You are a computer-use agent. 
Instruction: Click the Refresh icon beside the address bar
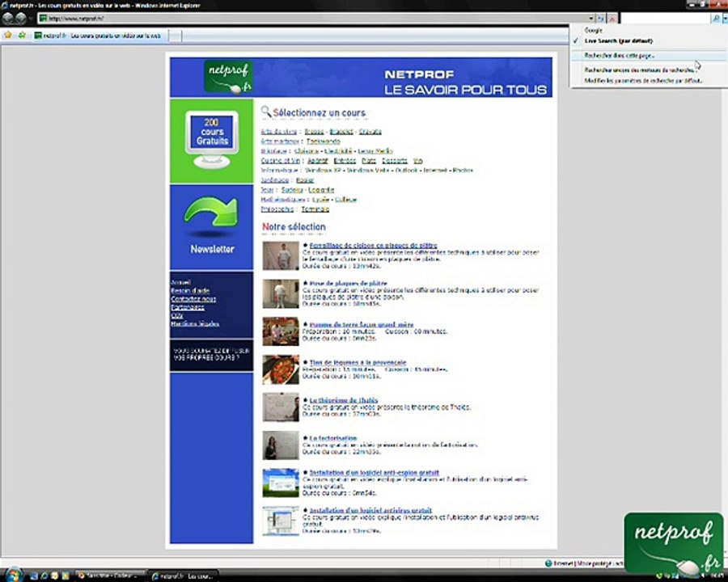tap(600, 19)
